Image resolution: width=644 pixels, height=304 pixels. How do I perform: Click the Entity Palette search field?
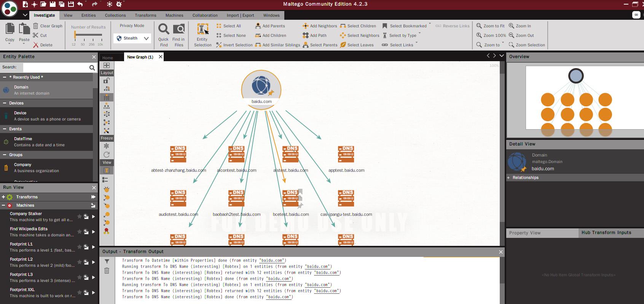56,67
